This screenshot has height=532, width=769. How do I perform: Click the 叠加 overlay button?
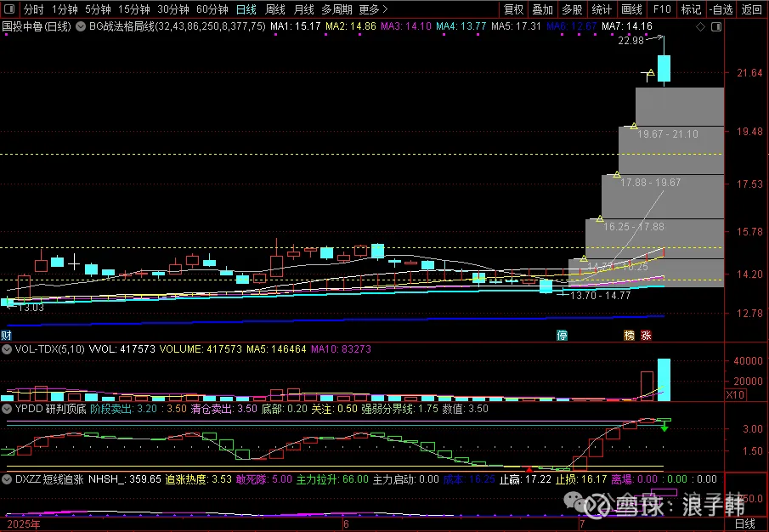[x=542, y=9]
